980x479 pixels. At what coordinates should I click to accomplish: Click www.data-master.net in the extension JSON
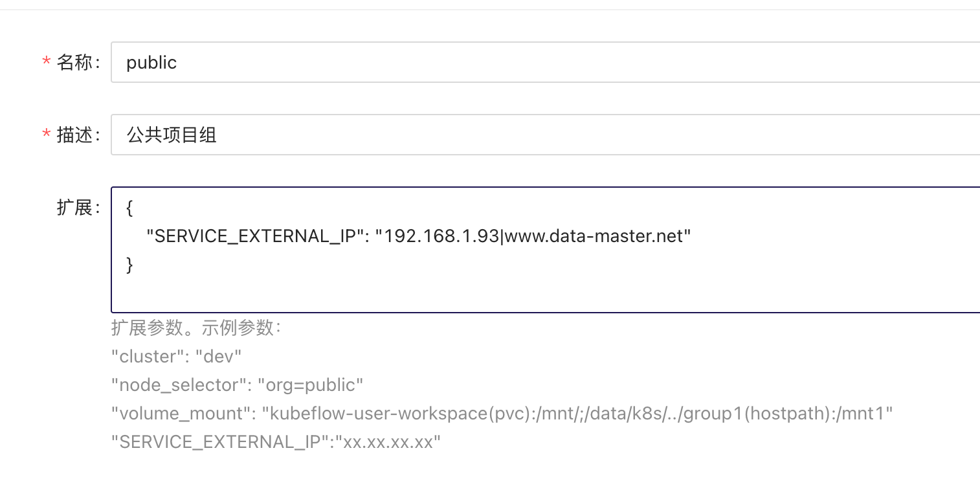(x=594, y=236)
